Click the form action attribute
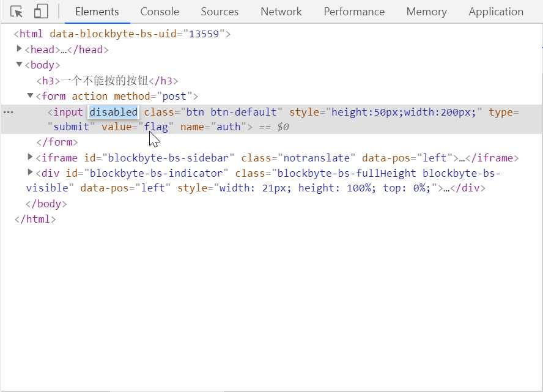543x392 pixels. [x=89, y=96]
